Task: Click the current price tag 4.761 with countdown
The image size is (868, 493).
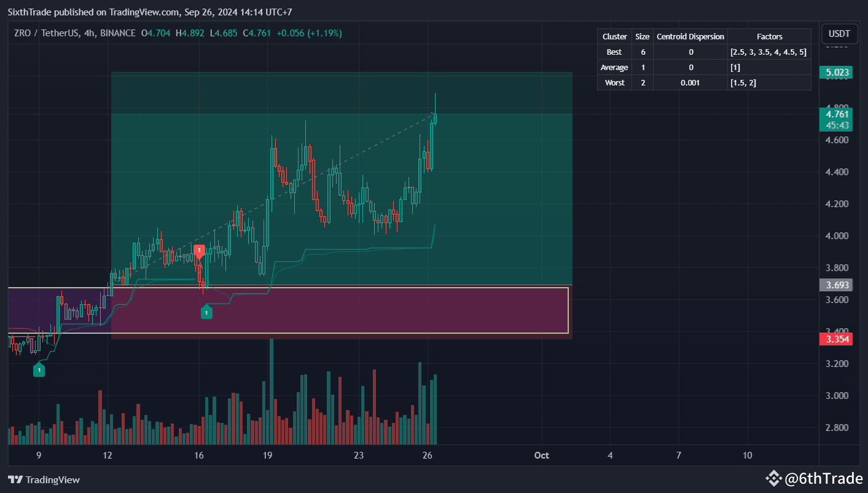Action: (x=836, y=119)
